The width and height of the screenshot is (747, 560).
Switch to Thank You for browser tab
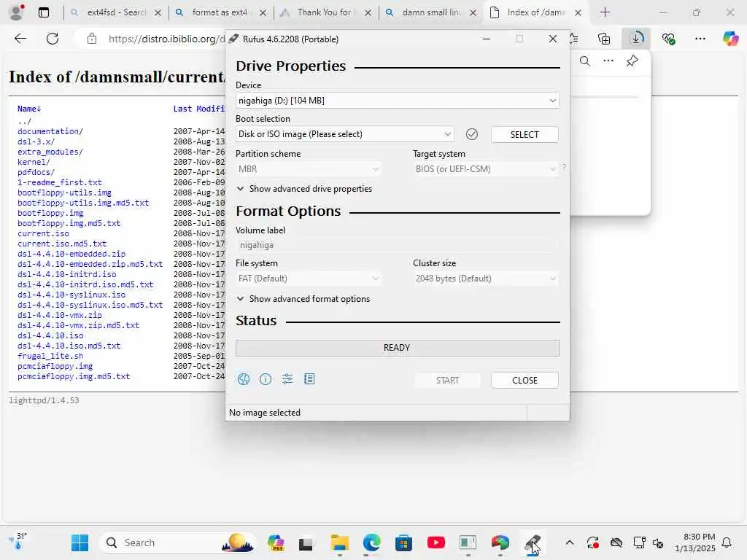[325, 13]
